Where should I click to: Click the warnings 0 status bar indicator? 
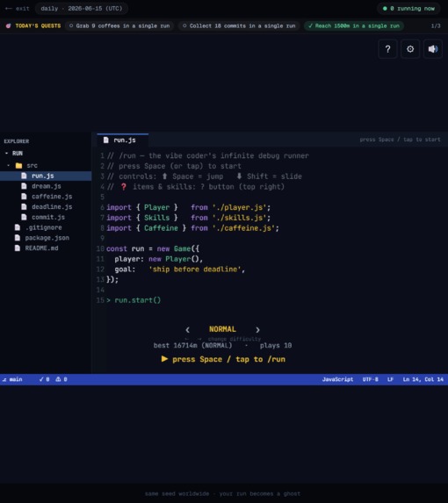[61, 379]
